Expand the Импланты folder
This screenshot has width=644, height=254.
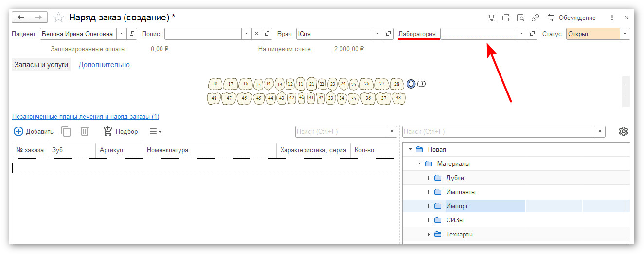click(x=429, y=192)
